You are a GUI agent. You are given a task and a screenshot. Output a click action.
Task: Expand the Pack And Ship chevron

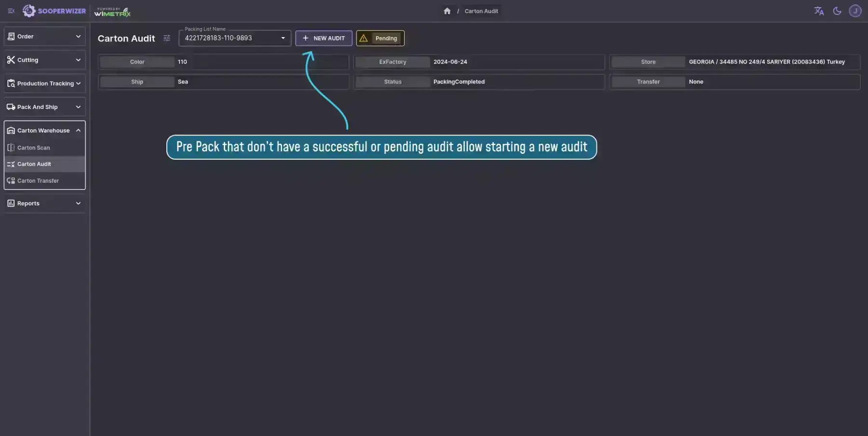point(78,107)
